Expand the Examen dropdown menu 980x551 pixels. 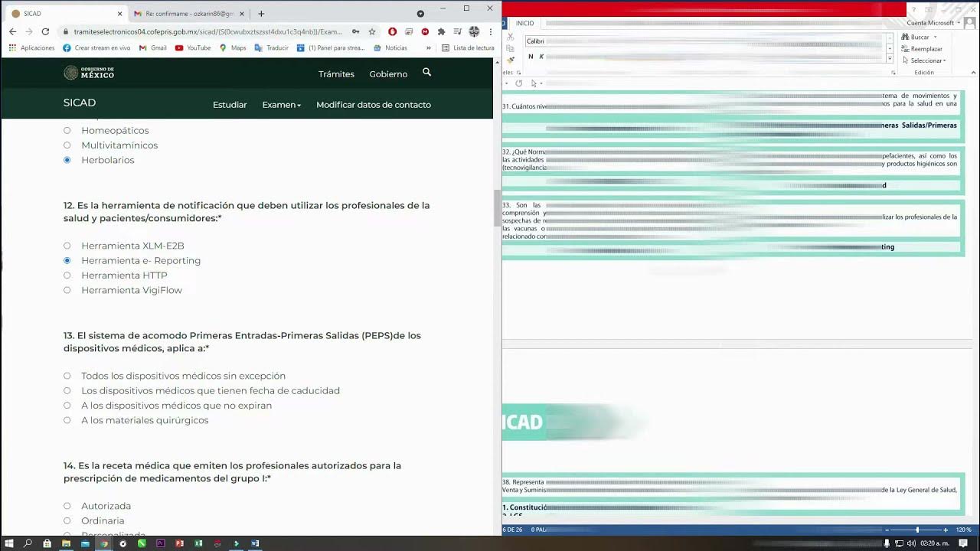pyautogui.click(x=281, y=105)
